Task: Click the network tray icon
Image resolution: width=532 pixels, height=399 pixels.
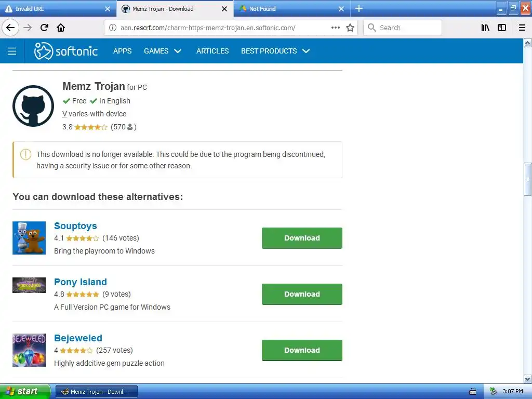Action: [493, 392]
